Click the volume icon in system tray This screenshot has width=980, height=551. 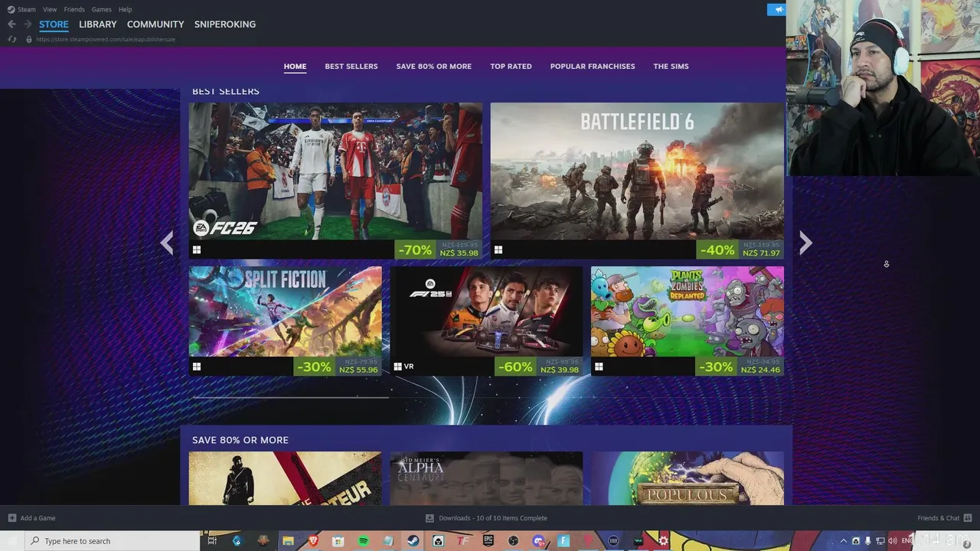[893, 541]
